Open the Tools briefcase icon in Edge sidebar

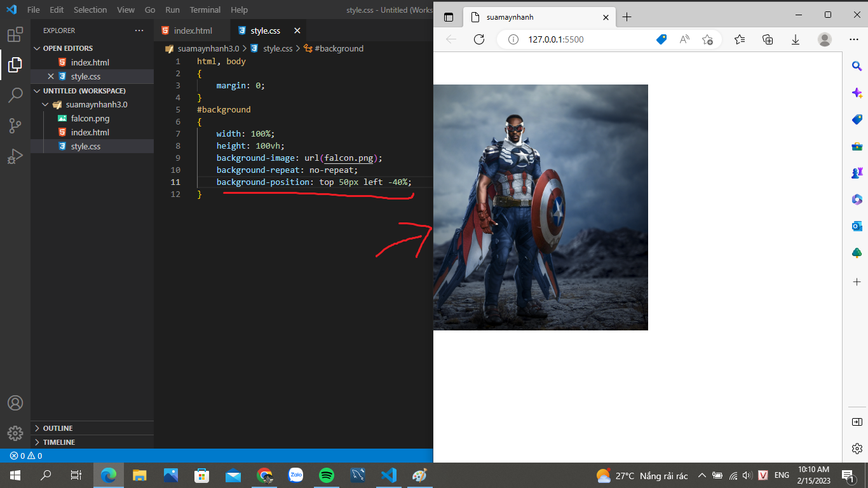coord(857,146)
